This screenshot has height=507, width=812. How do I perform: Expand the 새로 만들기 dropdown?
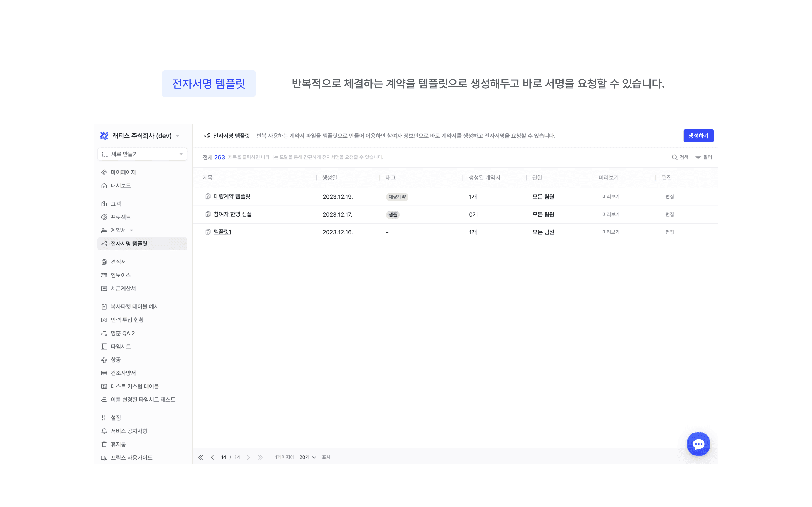pyautogui.click(x=142, y=154)
